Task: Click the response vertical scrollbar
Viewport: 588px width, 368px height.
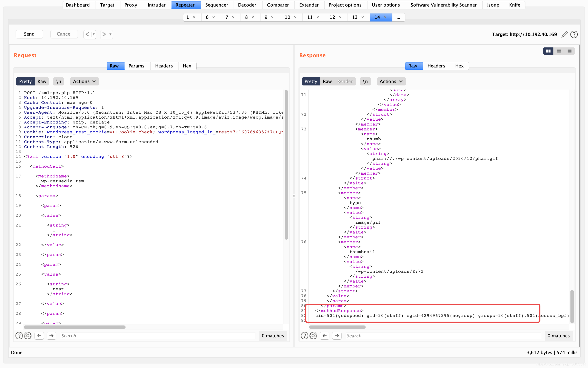Action: (572, 307)
